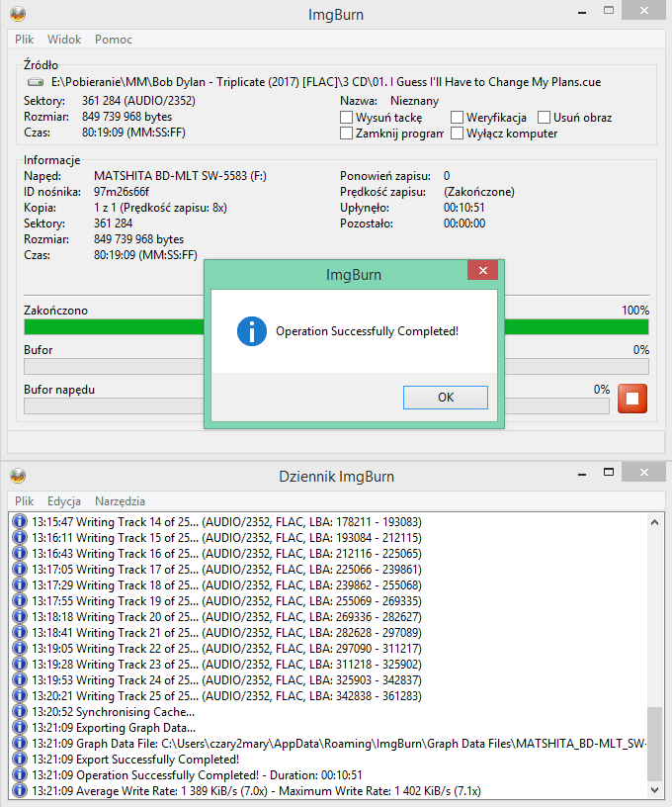
Task: Minimize the Dziennik ImgBurn log window
Action: coord(582,473)
